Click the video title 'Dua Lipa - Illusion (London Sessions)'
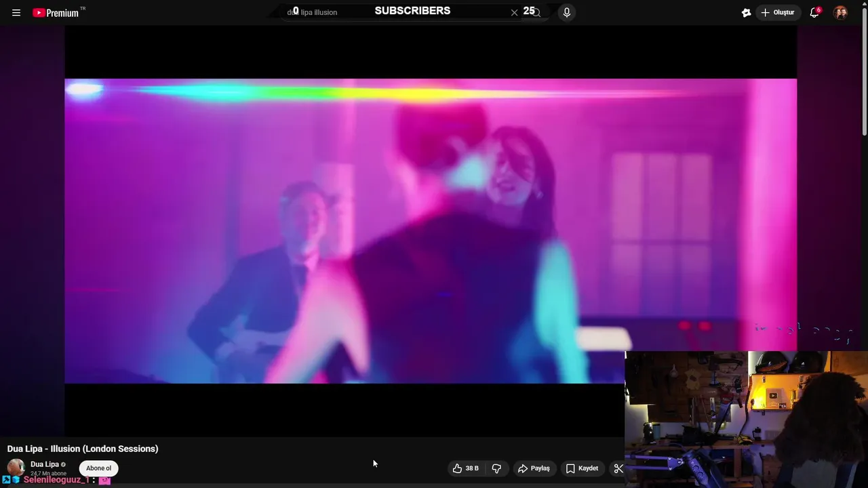Screen dimensions: 868x488 click(x=83, y=449)
